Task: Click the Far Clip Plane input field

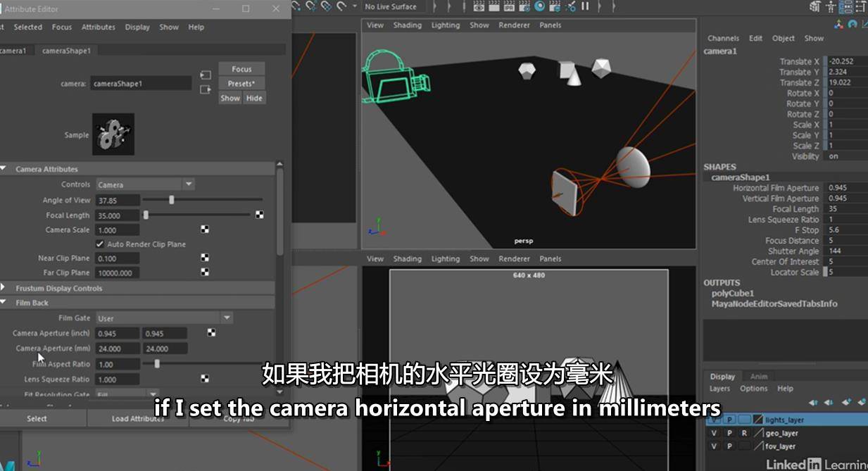Action: (118, 272)
